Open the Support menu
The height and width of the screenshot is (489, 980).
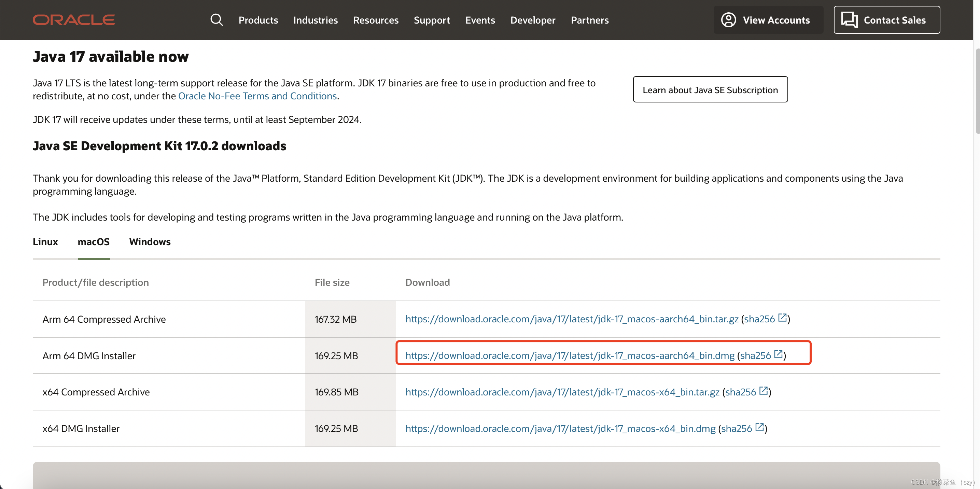[431, 20]
